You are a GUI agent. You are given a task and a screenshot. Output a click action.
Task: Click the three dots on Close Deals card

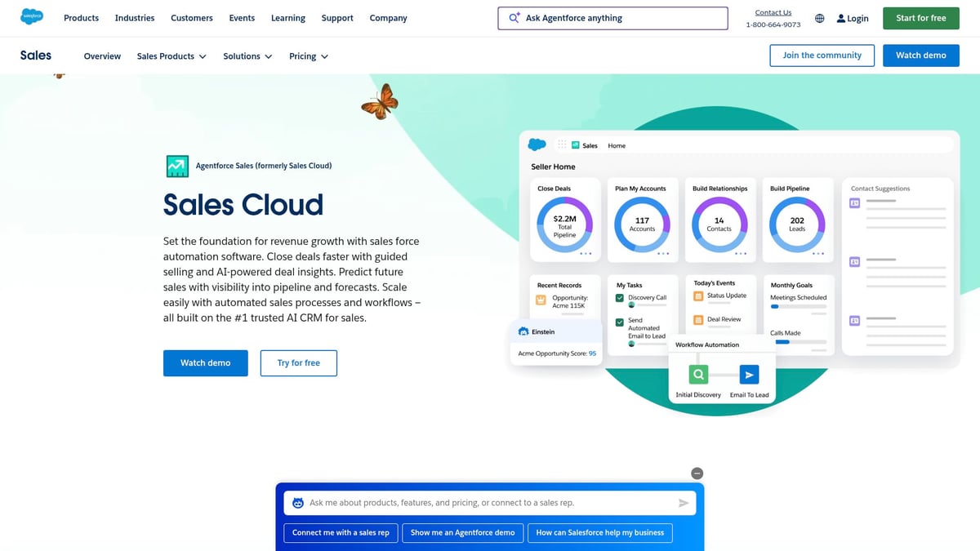[x=586, y=254]
